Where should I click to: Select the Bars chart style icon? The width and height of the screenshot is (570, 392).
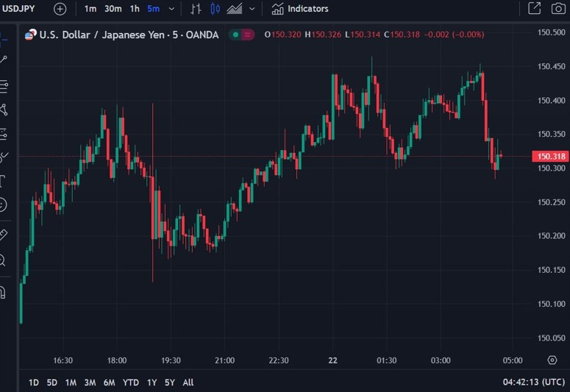click(196, 9)
